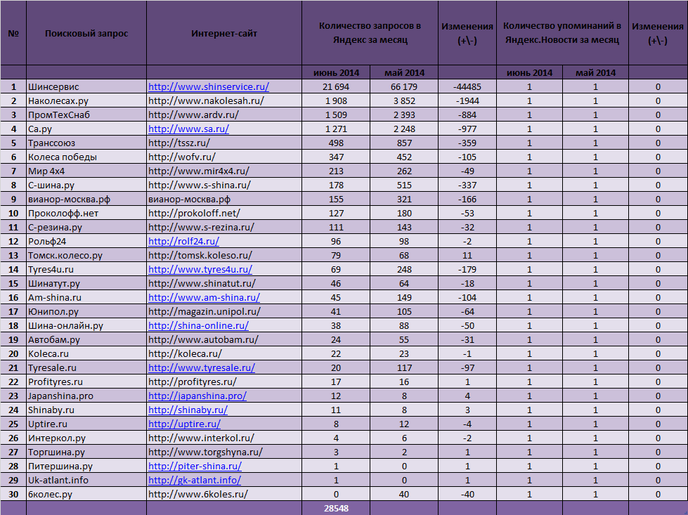
Task: Click the 'Шинсервис' query cell
Action: click(x=86, y=86)
